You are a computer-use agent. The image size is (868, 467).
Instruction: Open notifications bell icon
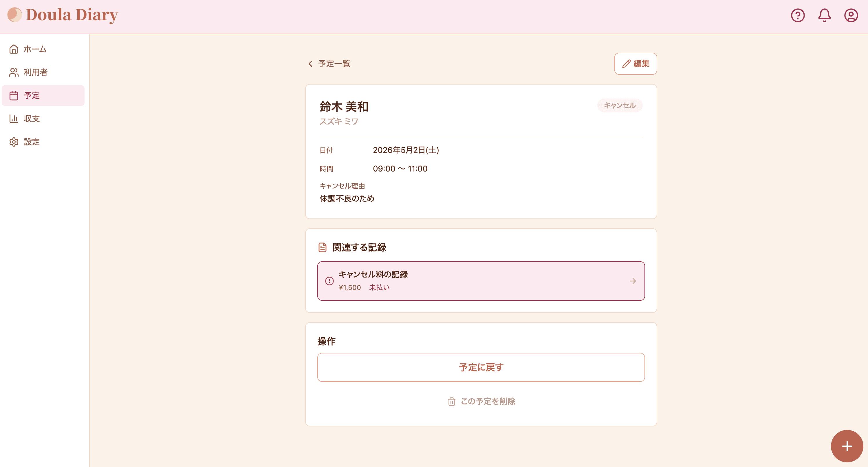click(x=824, y=16)
